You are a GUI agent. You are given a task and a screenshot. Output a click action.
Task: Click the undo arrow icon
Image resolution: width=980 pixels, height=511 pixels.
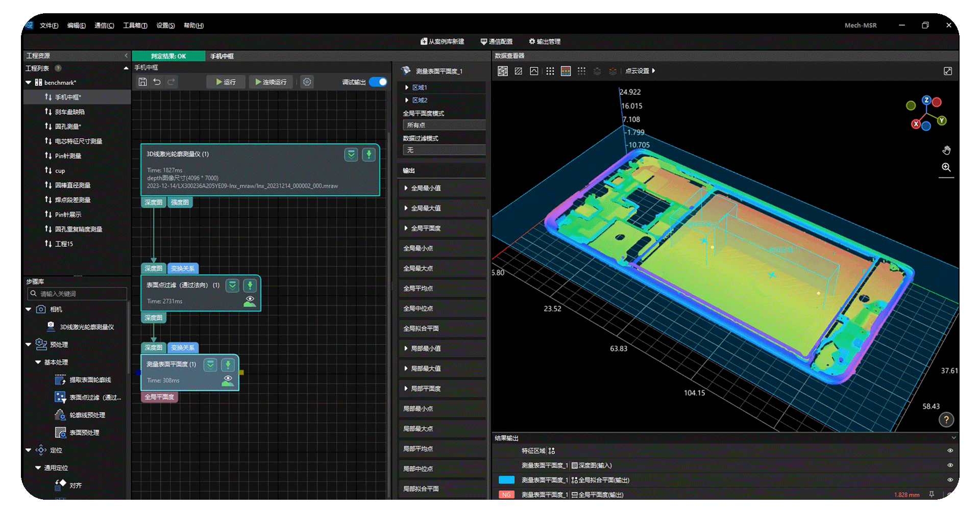[x=157, y=82]
